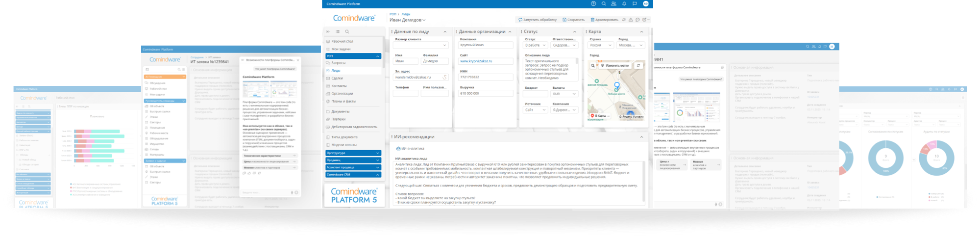Click the sidebar search magnifier icon
This screenshot has width=980, height=239.
click(347, 31)
